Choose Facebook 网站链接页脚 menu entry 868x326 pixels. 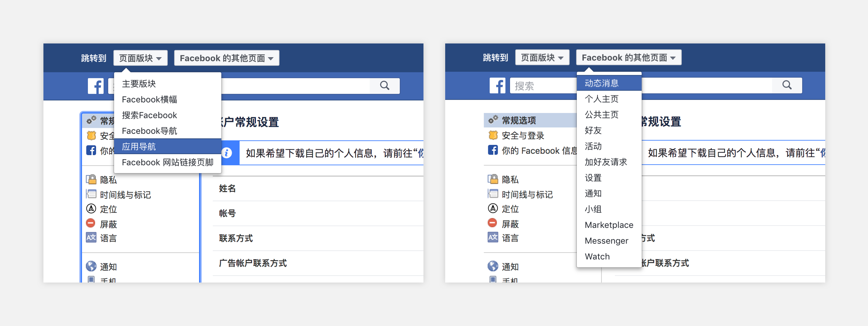click(167, 162)
